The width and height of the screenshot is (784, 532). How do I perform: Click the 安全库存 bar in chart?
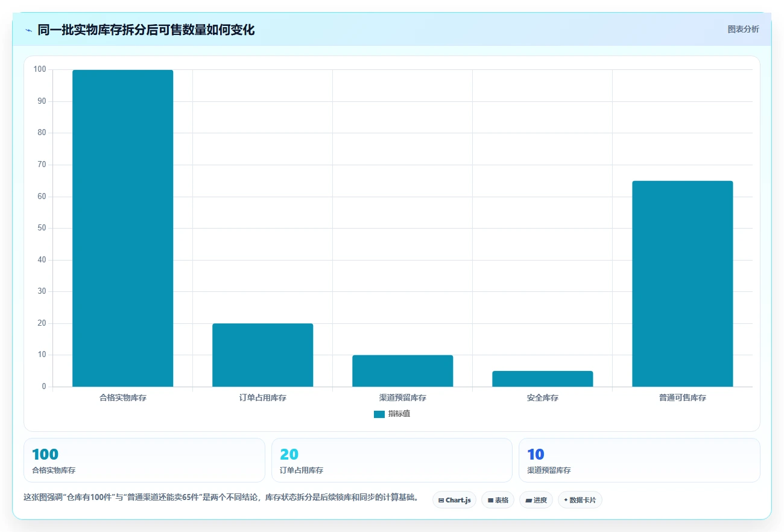(542, 379)
